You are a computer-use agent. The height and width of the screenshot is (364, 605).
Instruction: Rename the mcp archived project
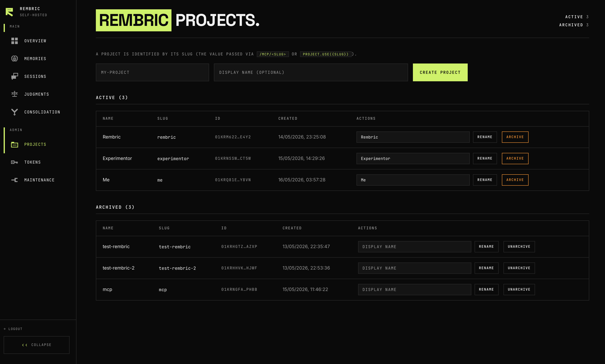(486, 289)
